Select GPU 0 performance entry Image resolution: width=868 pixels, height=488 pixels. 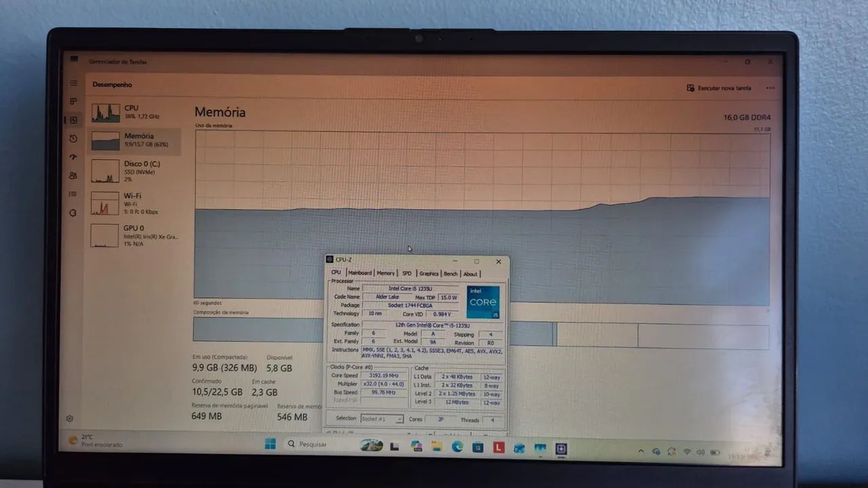135,235
